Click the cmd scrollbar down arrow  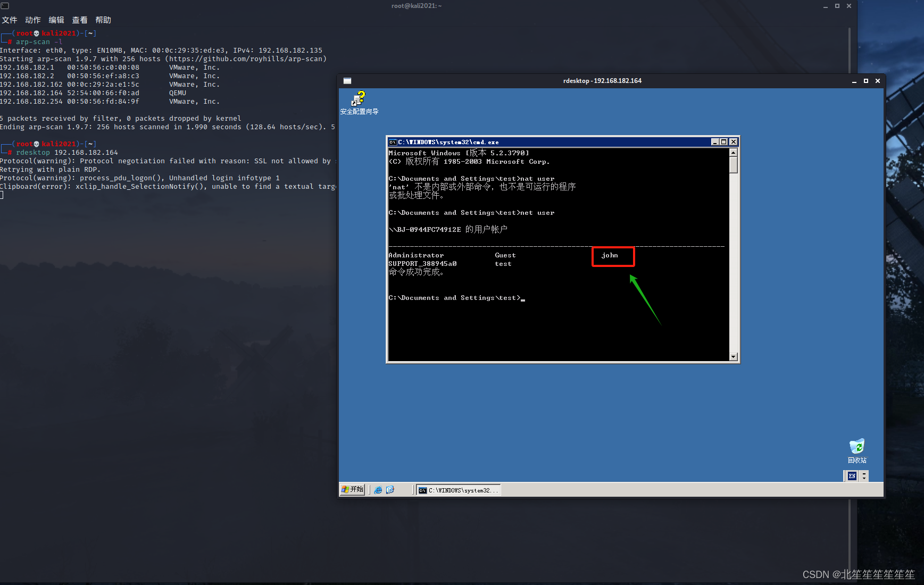(x=733, y=357)
